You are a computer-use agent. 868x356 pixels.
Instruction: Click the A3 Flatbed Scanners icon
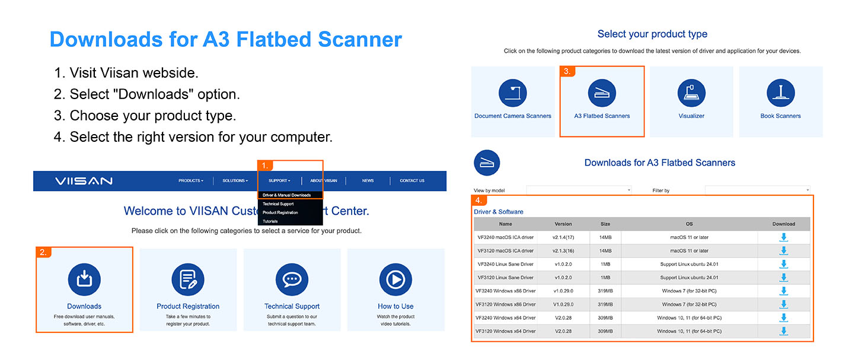coord(602,94)
